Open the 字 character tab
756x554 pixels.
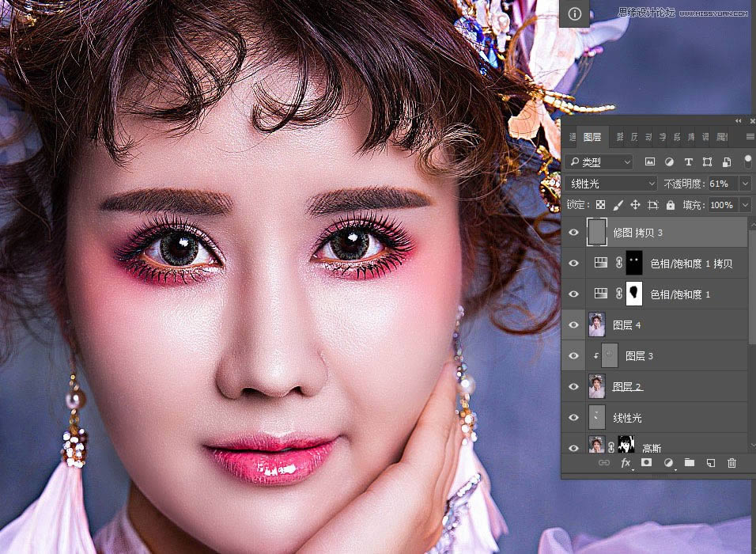point(663,137)
